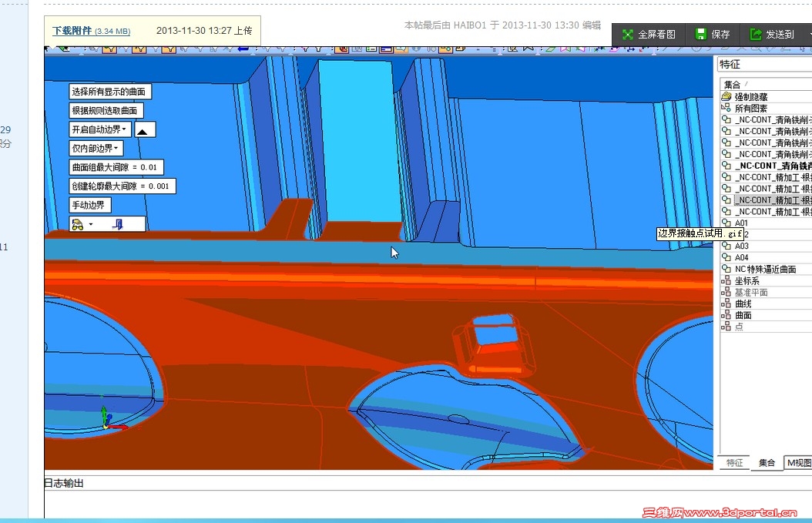Select the 点 category

766,327
